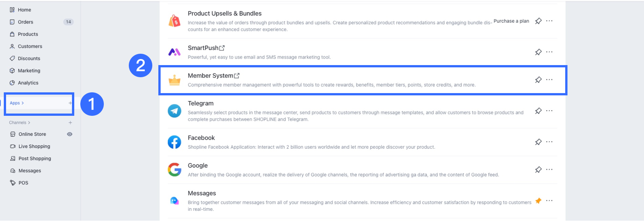Pin the Google app
This screenshot has width=644, height=221.
(538, 170)
